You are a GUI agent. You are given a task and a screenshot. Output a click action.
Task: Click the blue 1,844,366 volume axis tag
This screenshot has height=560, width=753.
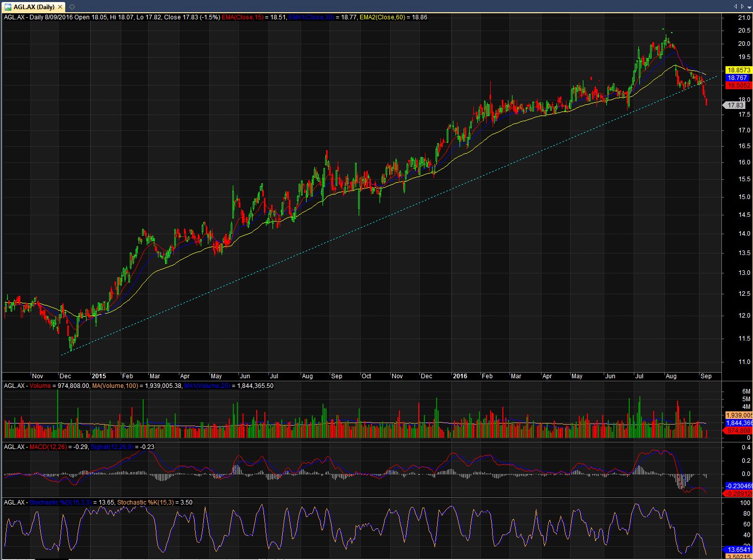pos(738,423)
